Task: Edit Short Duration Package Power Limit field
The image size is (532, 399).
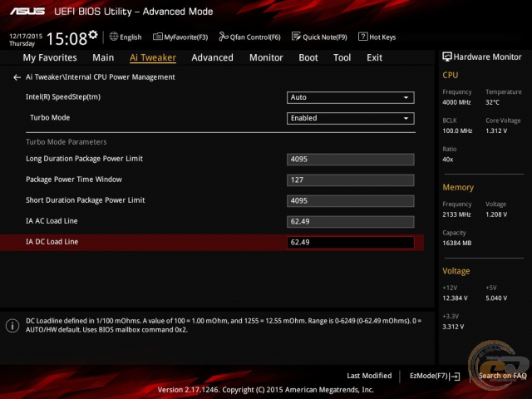Action: point(350,201)
